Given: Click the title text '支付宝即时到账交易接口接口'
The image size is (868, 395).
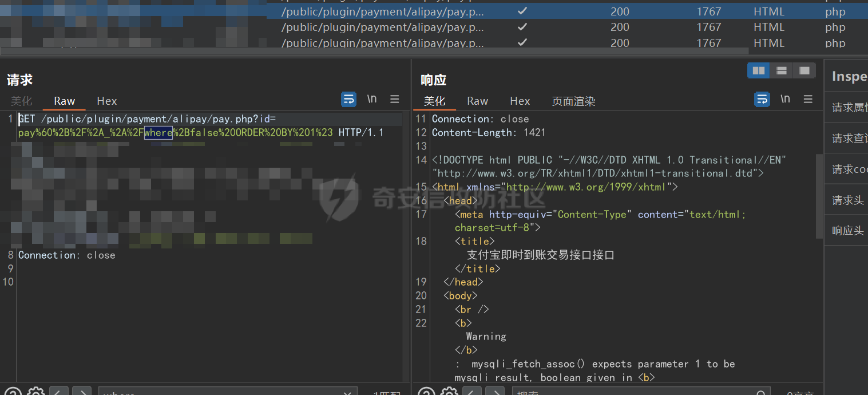Looking at the screenshot, I should (540, 255).
